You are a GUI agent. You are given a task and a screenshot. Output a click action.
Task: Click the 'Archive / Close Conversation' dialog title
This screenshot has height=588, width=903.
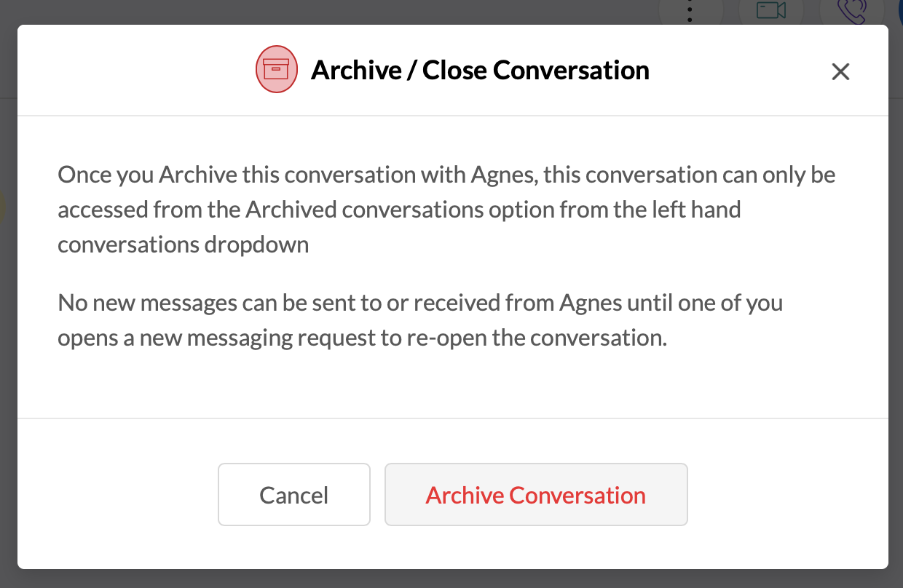click(480, 71)
